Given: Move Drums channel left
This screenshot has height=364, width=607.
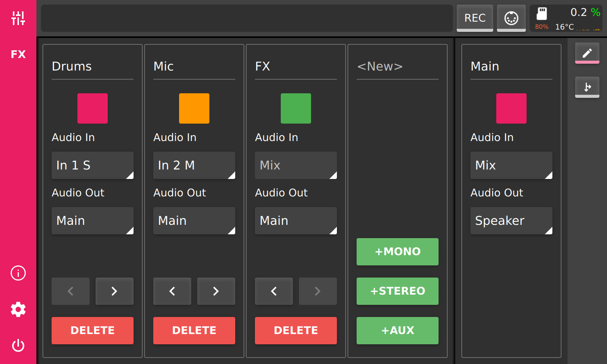Looking at the screenshot, I should (71, 291).
